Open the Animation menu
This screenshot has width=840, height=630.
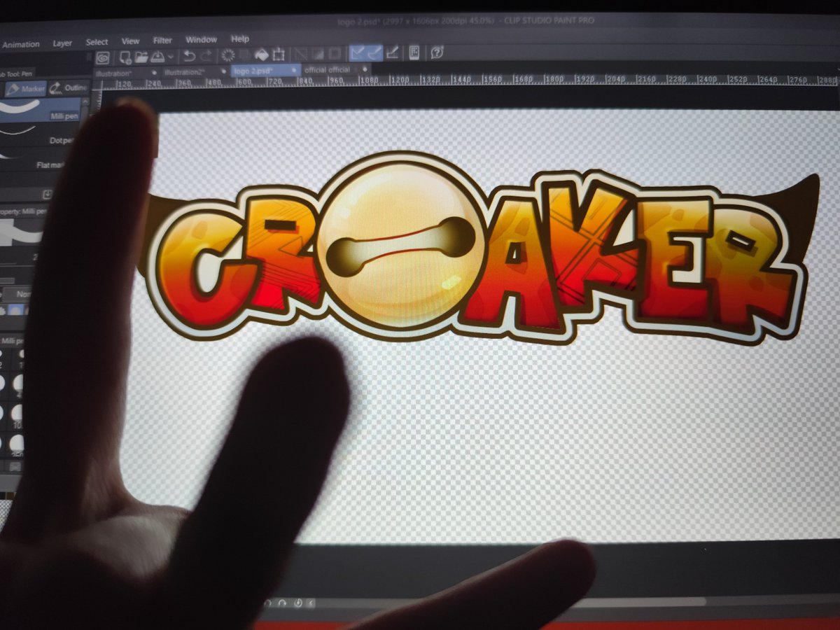click(20, 44)
